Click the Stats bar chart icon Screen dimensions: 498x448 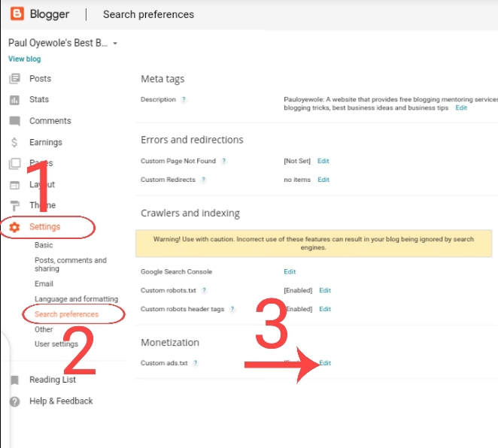point(14,100)
